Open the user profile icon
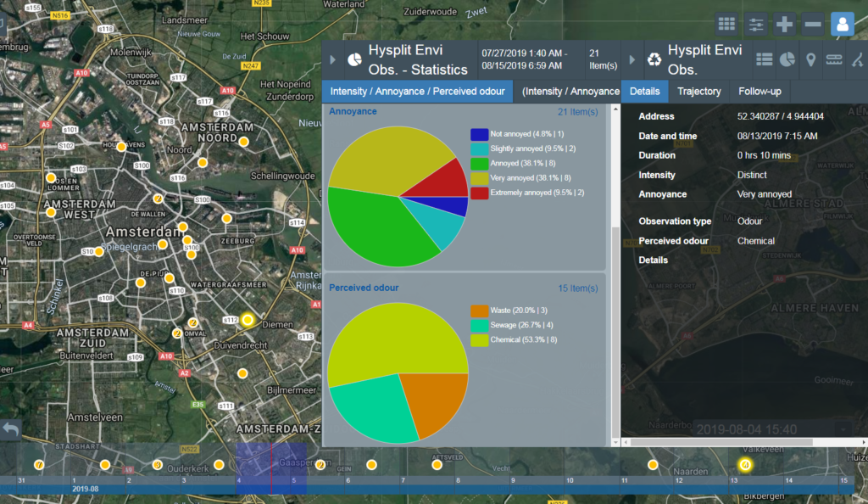 coord(842,24)
